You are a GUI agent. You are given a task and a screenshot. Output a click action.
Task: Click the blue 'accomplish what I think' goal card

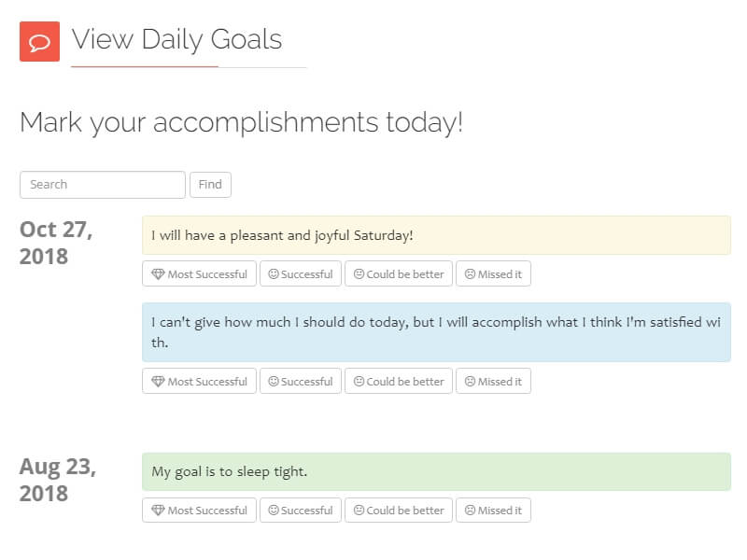coord(436,332)
